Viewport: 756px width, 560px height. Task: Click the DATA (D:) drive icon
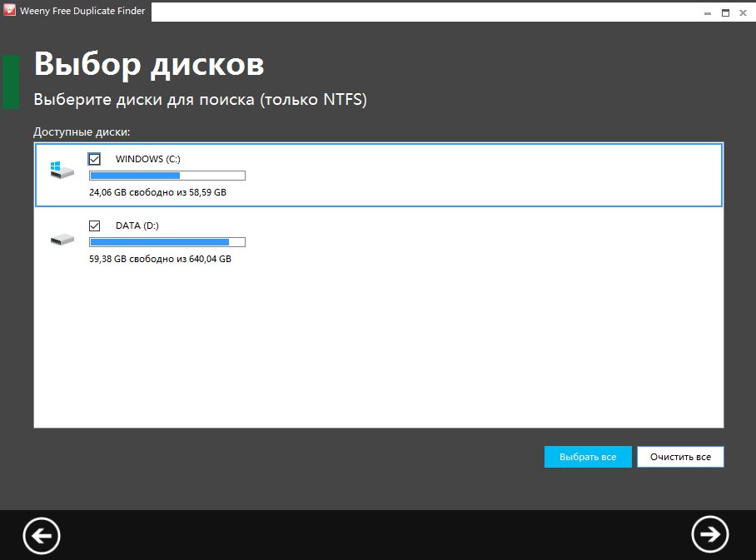(x=62, y=240)
